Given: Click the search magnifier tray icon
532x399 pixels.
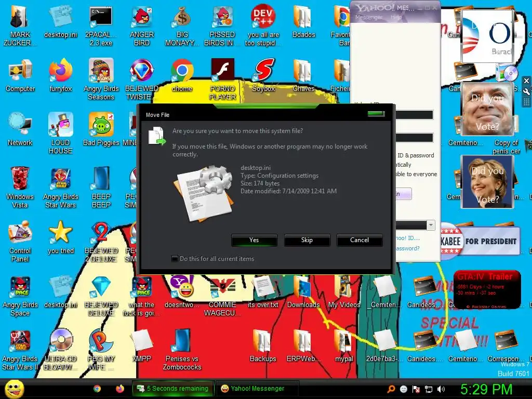Looking at the screenshot, I should pyautogui.click(x=391, y=389).
